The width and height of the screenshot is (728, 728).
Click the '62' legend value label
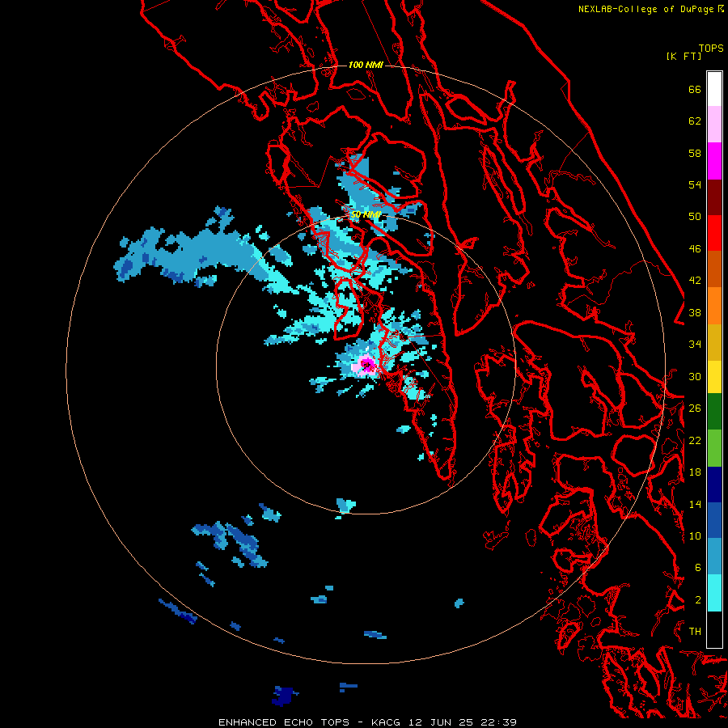click(695, 121)
